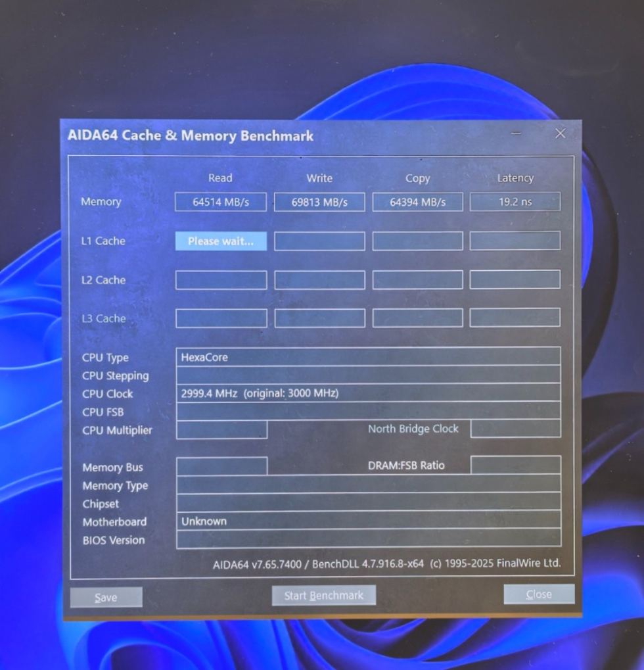Screen dimensions: 644x670
Task: Minimize the AIDA64 benchmark window
Action: pos(517,133)
